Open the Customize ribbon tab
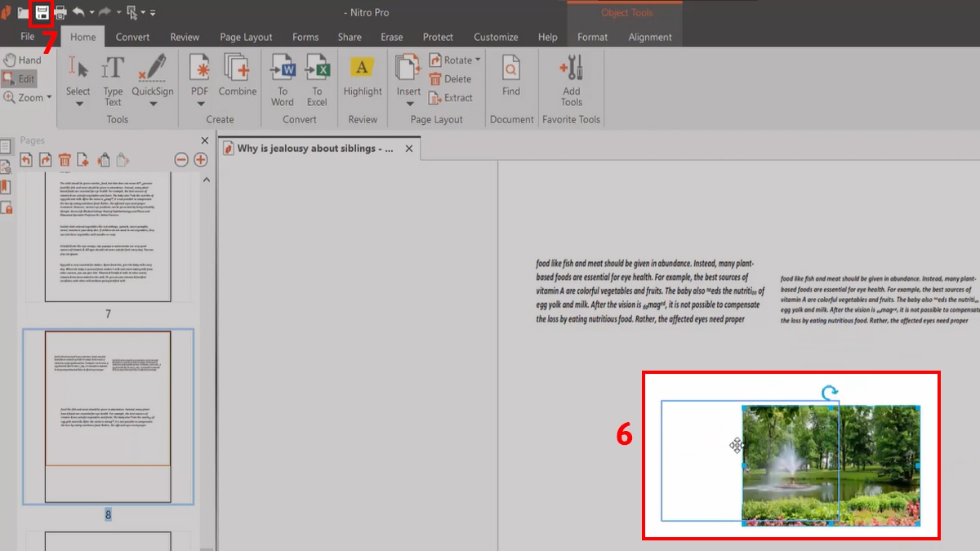Screen dimensions: 980x551 (496, 37)
